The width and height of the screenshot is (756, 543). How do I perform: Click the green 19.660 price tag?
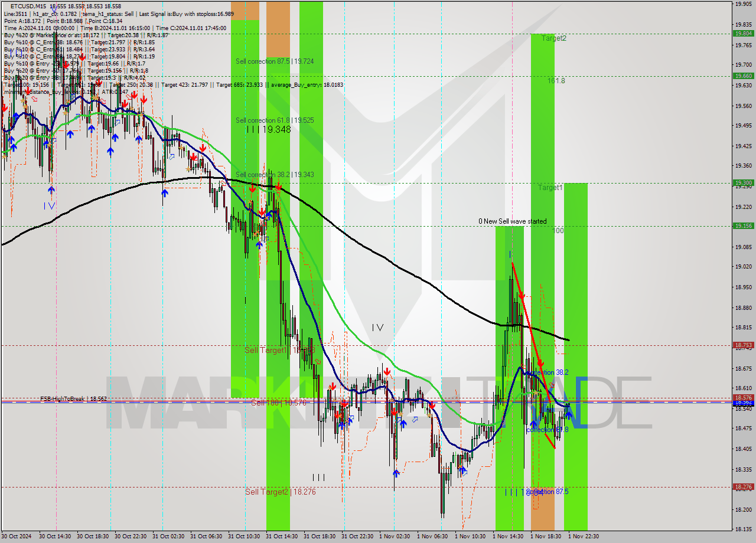[743, 76]
